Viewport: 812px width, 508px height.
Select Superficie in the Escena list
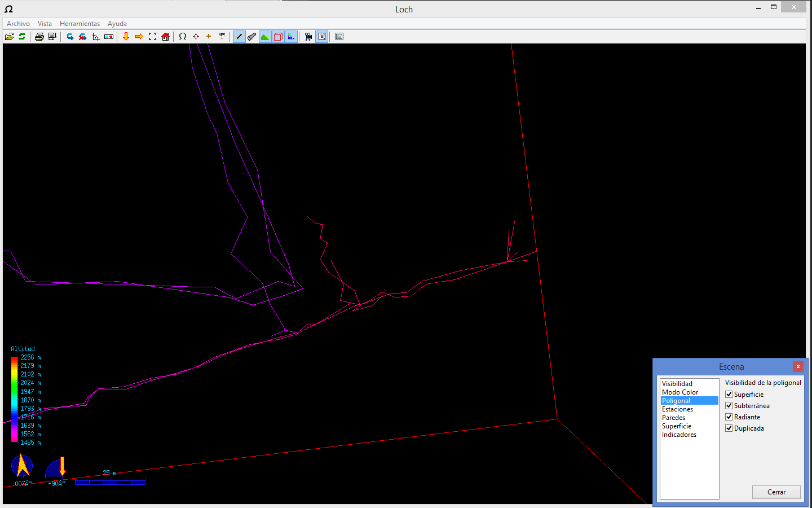pyautogui.click(x=689, y=426)
